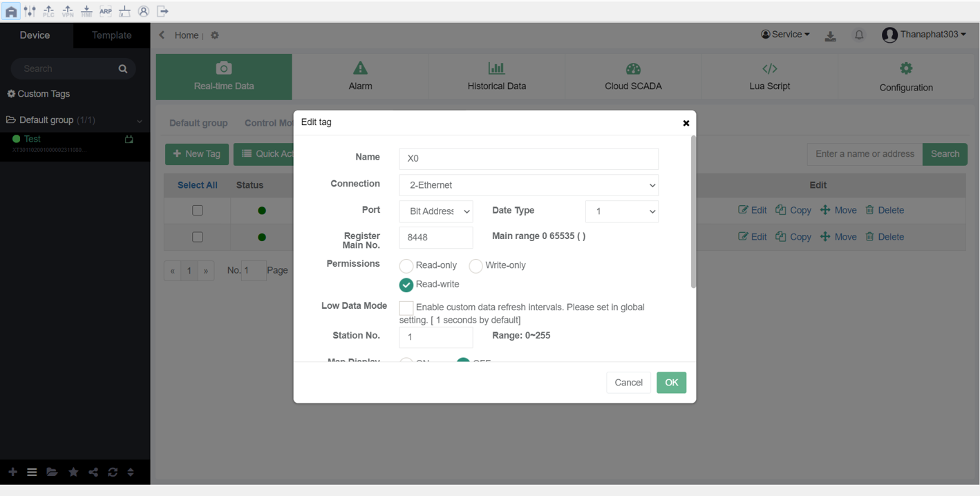The image size is (980, 496).
Task: Click the ARP toolbar icon
Action: click(105, 11)
